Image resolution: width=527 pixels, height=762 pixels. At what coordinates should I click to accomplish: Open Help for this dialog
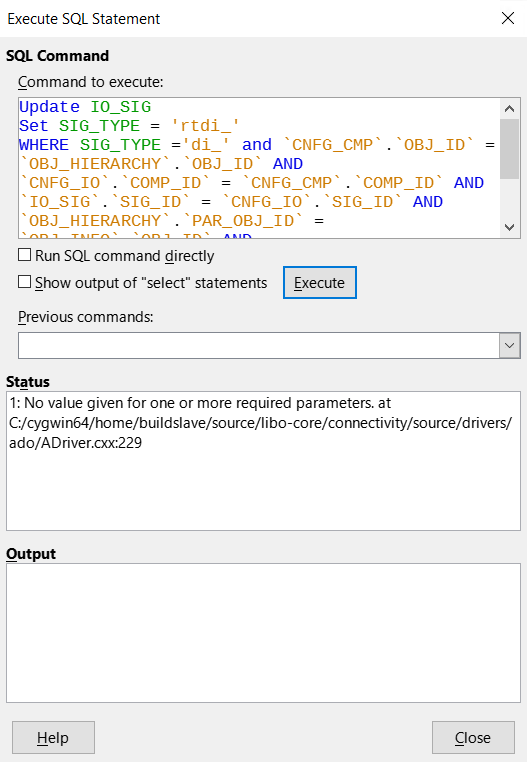53,738
